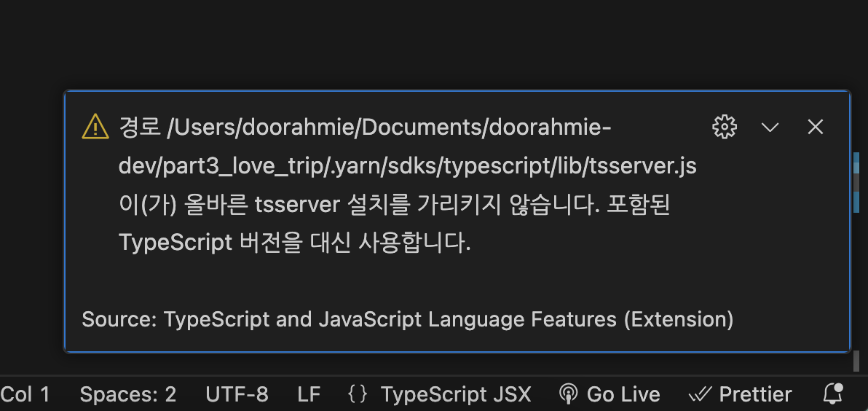Open notifications via the bell icon

point(832,394)
